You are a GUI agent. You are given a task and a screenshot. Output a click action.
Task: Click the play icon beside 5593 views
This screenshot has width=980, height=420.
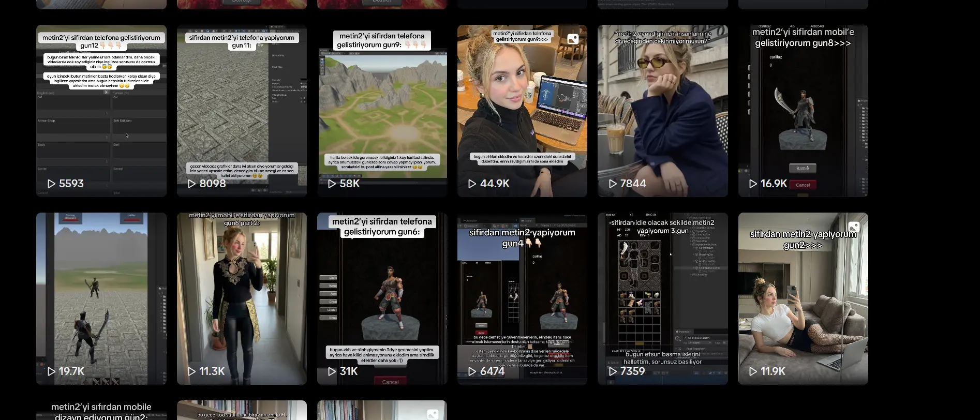[x=51, y=184]
